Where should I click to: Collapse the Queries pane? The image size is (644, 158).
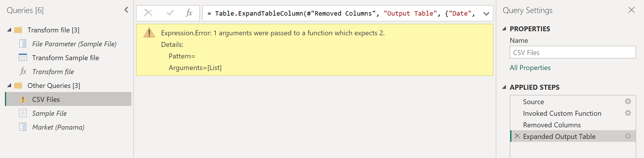(126, 10)
